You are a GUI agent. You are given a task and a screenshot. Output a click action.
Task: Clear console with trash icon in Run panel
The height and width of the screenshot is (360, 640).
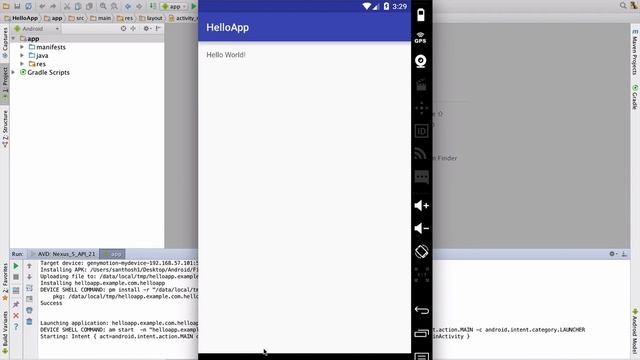pos(29,322)
